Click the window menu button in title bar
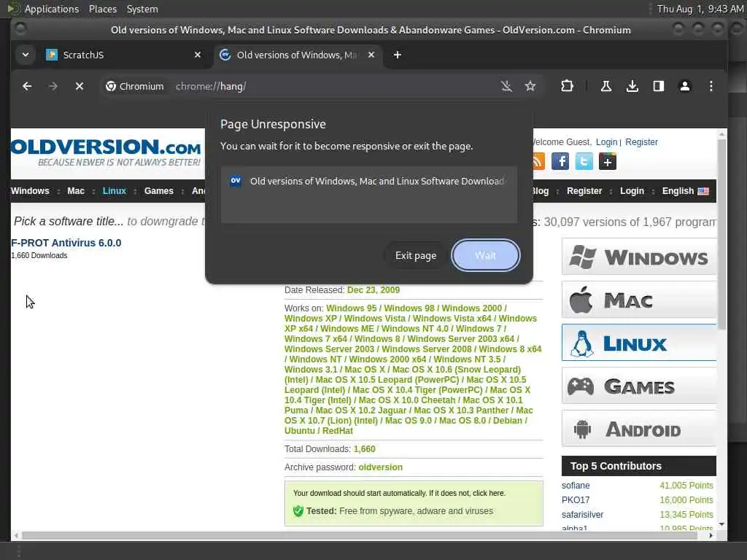747x560 pixels. 20,29
